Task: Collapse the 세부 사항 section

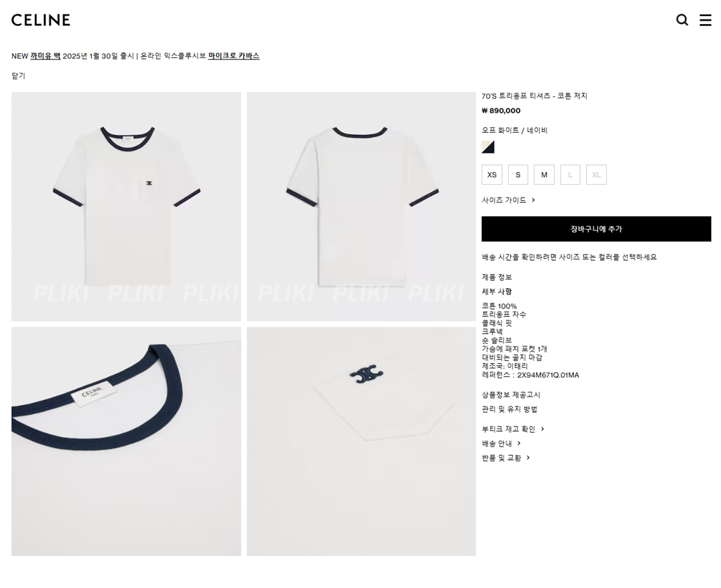Action: [497, 292]
